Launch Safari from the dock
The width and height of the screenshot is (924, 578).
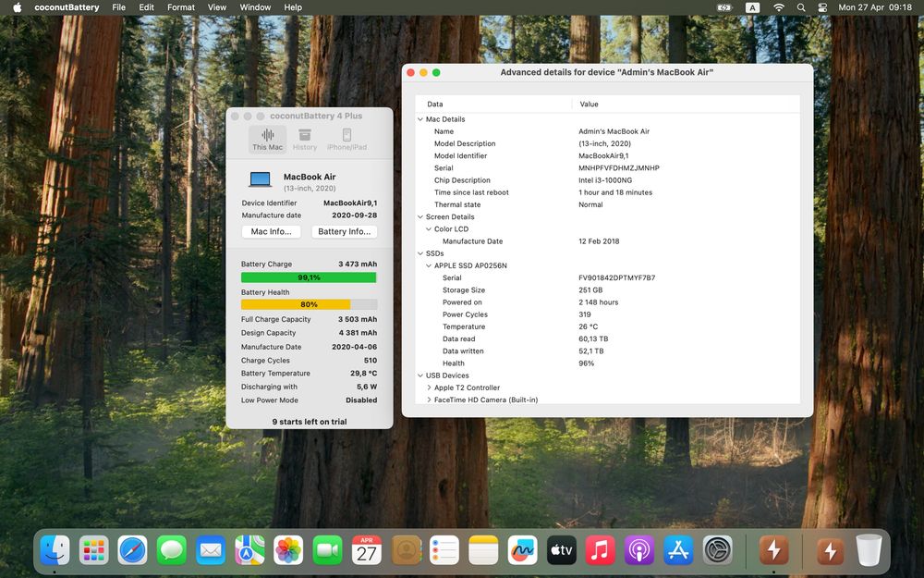point(132,550)
